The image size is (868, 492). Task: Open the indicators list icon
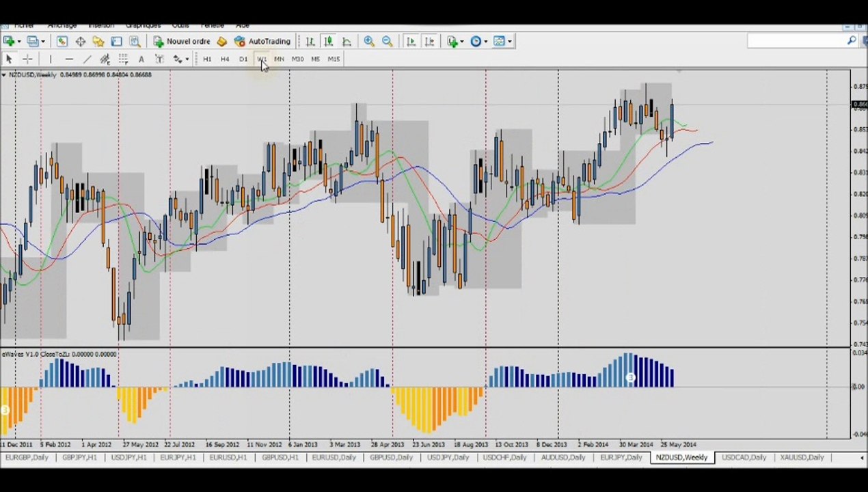point(452,42)
